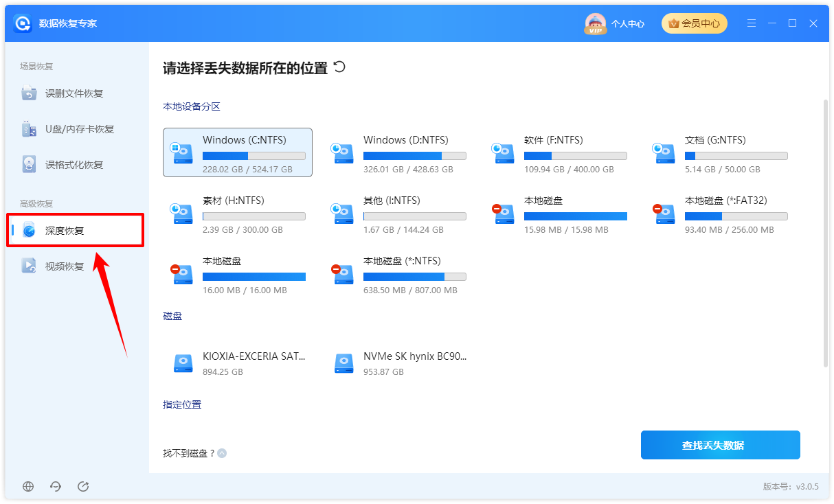Select the KIOXIA-EXCERIA SAT disk icon
Viewport: 834px width, 504px height.
(x=183, y=363)
